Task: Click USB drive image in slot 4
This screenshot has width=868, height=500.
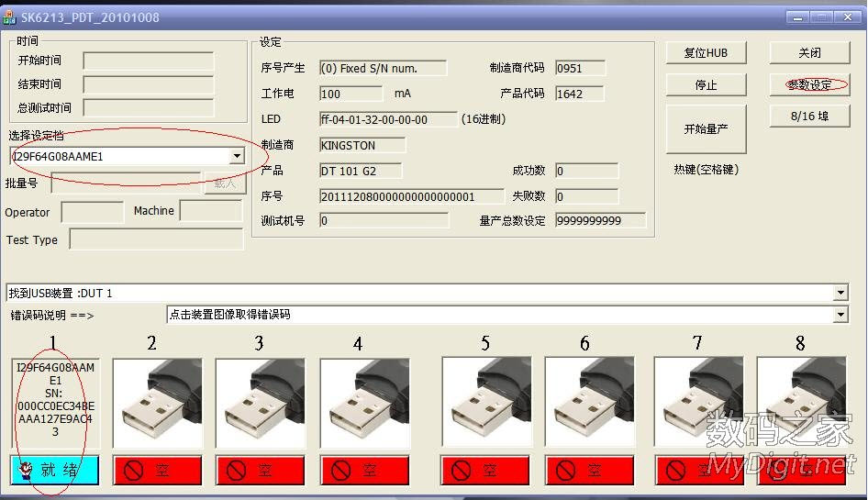Action: click(364, 403)
